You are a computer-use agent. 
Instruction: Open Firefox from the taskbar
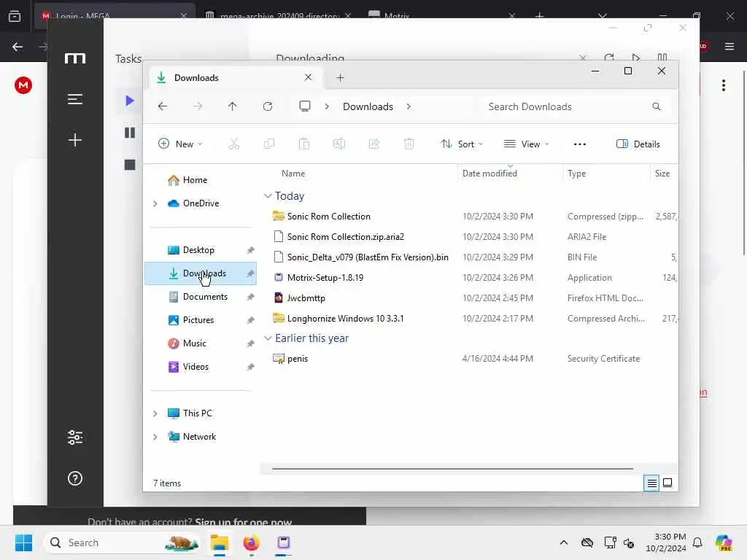(x=251, y=542)
